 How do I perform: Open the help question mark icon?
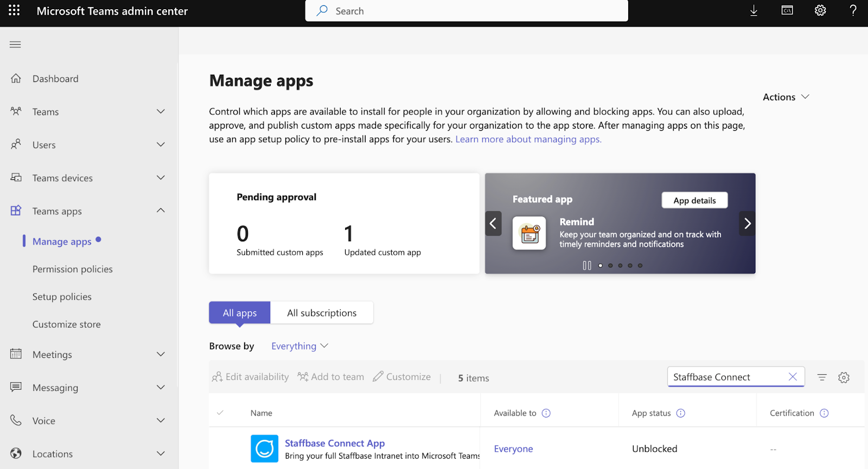click(x=853, y=10)
